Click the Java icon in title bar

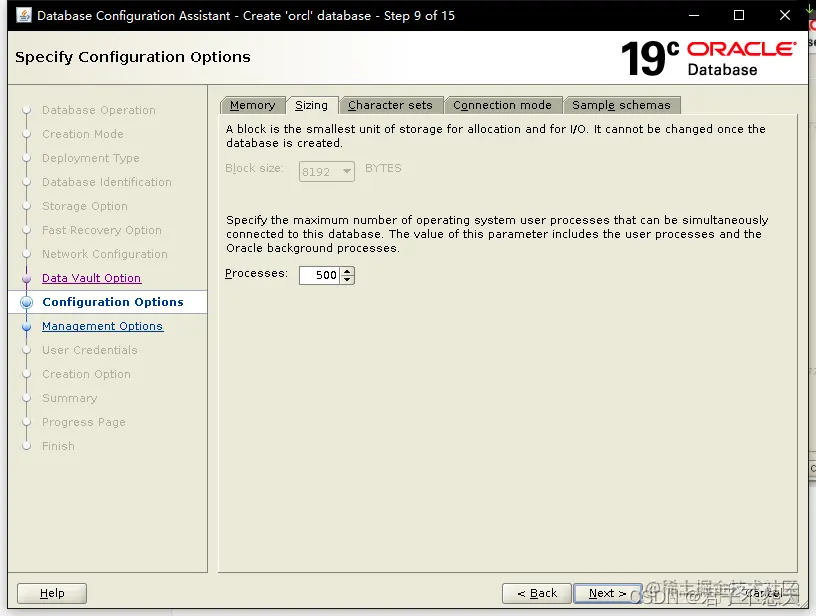click(24, 15)
